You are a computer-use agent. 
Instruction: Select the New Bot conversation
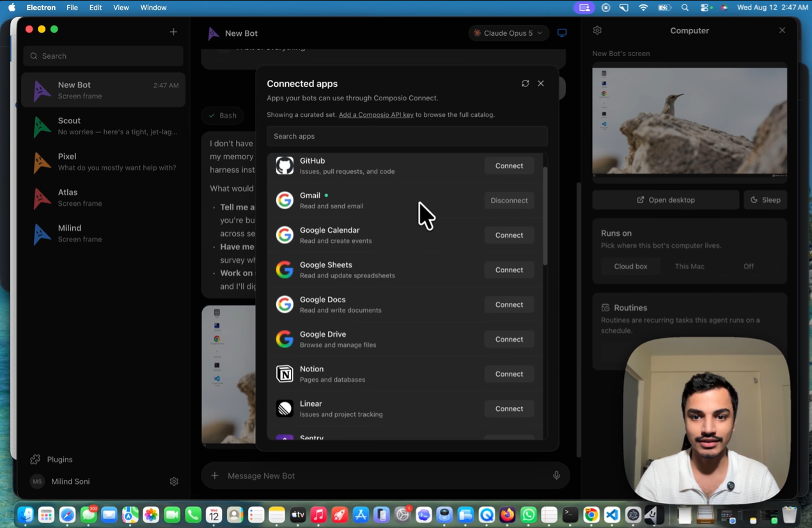point(104,90)
